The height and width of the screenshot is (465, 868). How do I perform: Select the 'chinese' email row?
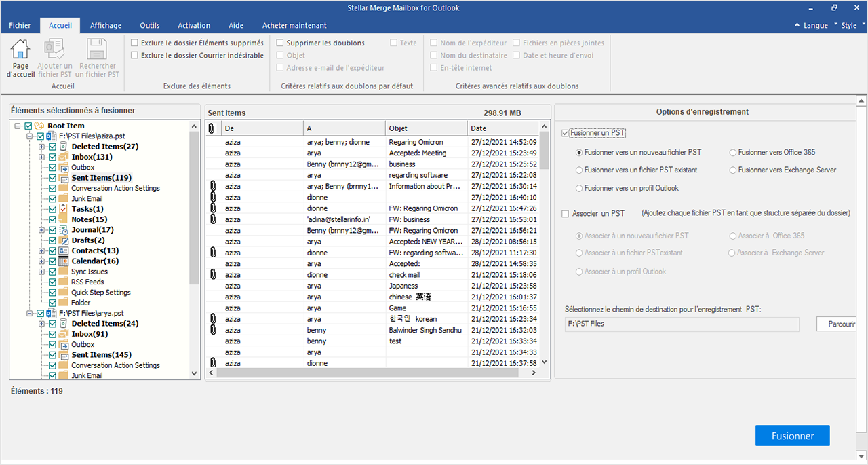372,297
